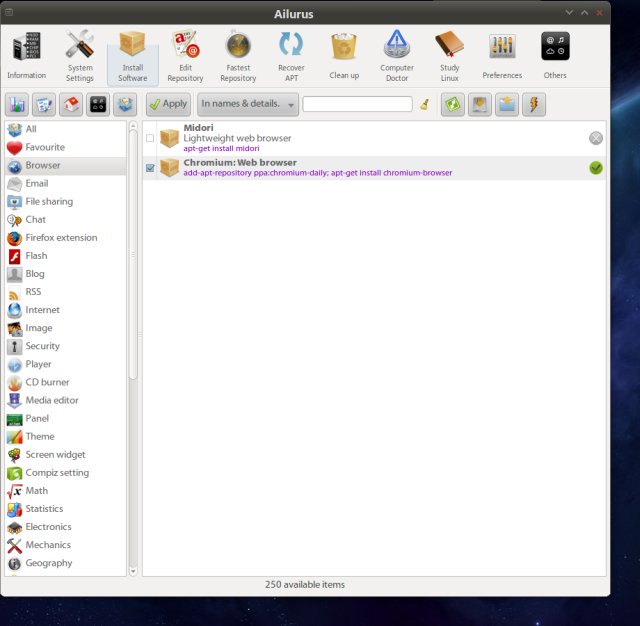Uncheck the Chromium: Web browser checkbox
640x626 pixels.
[x=150, y=168]
